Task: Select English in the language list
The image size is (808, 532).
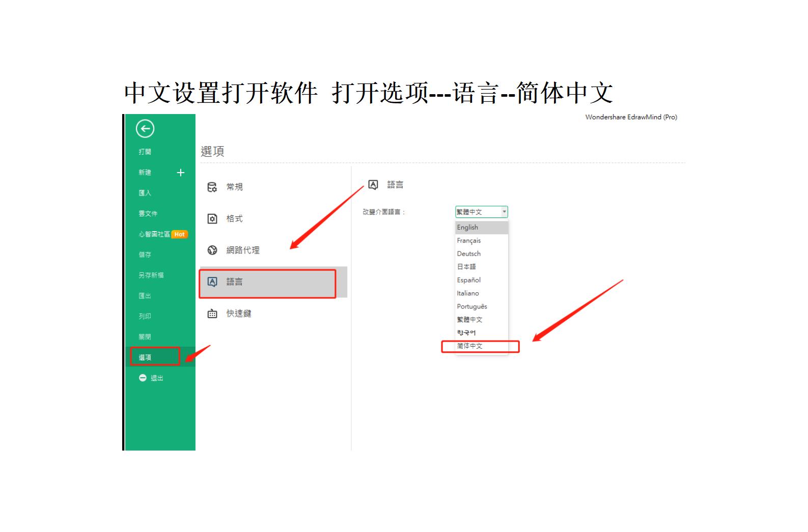Action: click(x=482, y=227)
